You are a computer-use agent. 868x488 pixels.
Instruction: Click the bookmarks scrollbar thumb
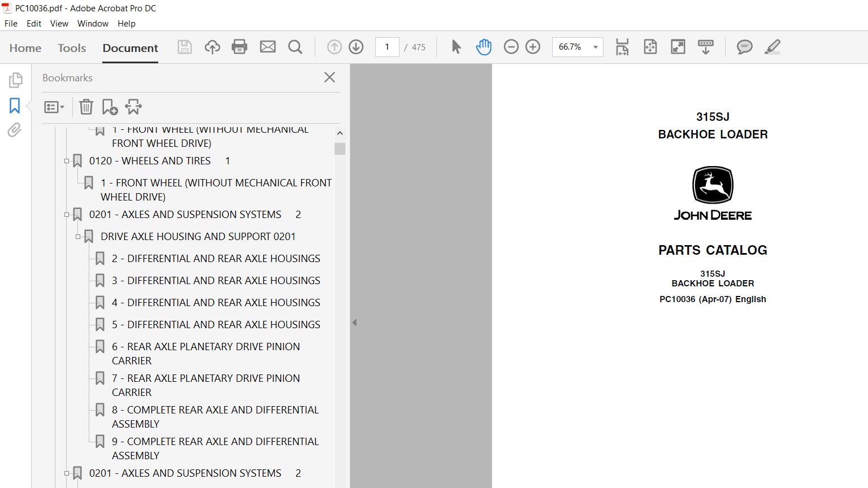point(340,149)
